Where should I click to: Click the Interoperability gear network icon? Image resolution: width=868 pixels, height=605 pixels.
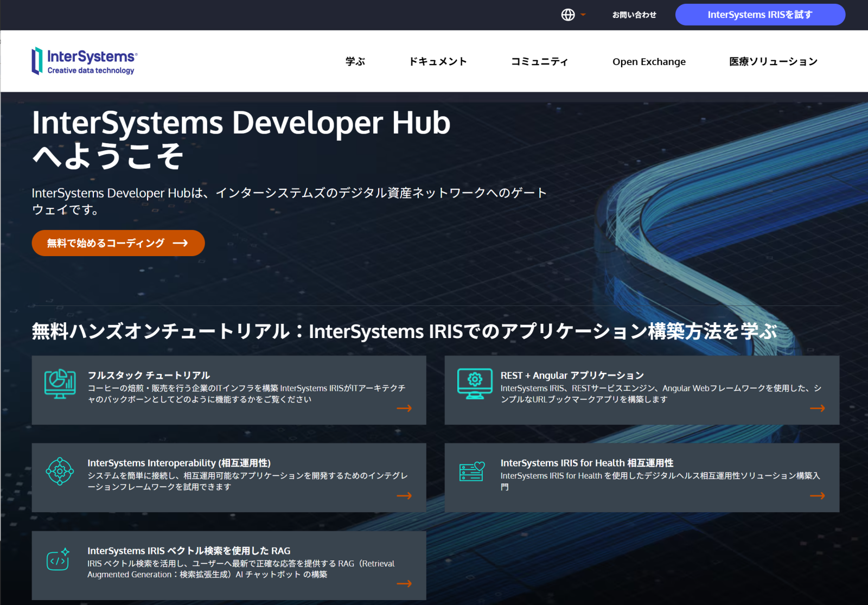click(x=60, y=472)
